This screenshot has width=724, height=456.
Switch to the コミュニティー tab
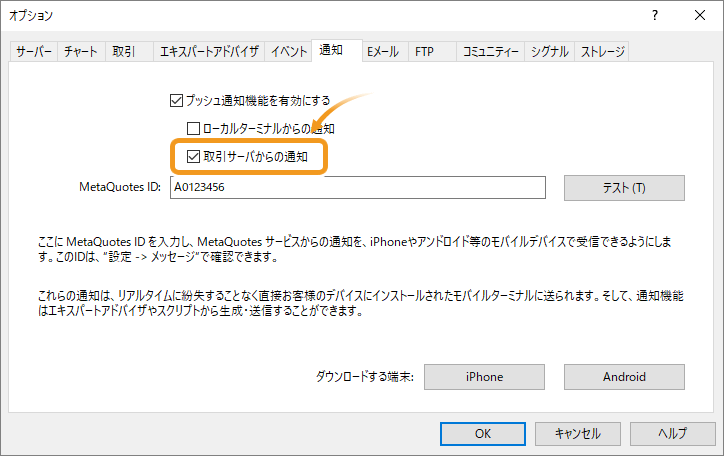point(490,51)
